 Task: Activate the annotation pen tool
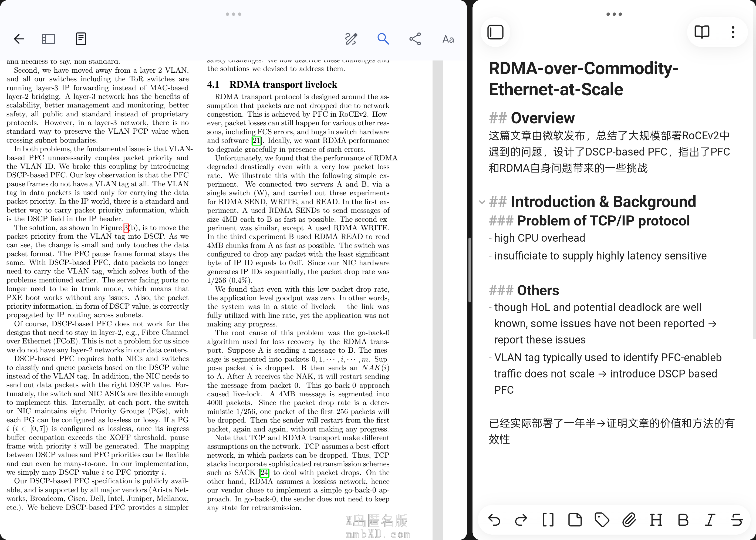[x=351, y=39]
